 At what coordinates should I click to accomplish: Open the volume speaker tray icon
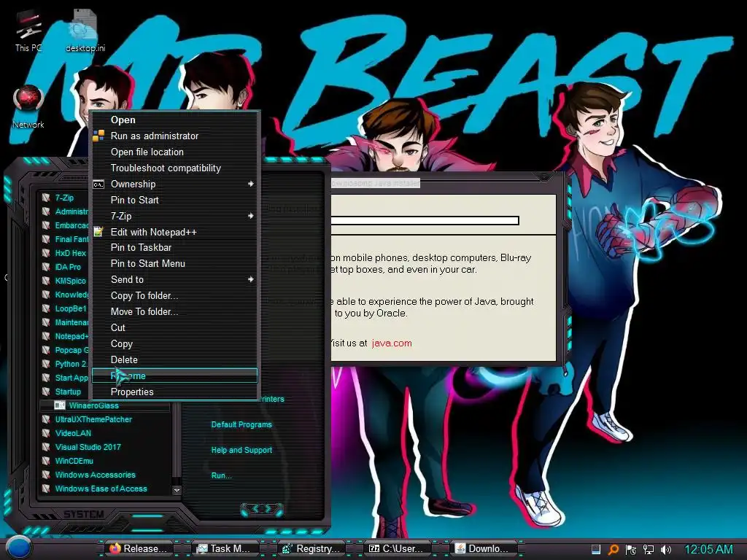pyautogui.click(x=666, y=550)
